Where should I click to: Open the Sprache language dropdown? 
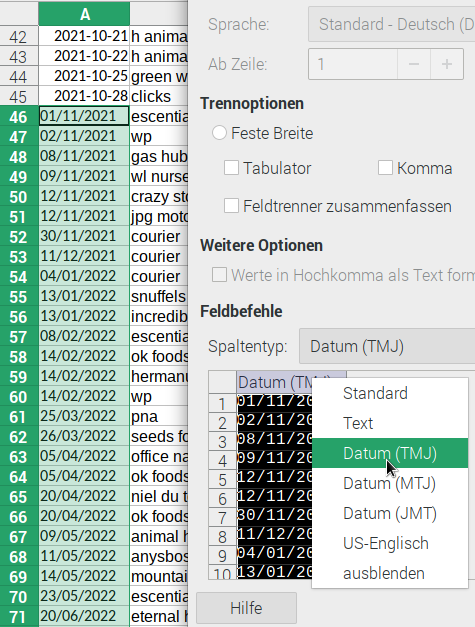point(391,24)
